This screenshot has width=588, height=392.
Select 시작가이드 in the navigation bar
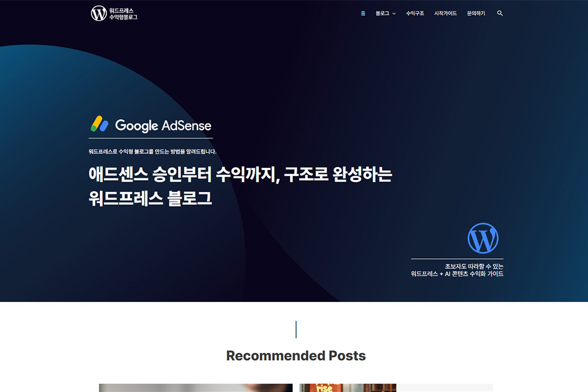445,14
